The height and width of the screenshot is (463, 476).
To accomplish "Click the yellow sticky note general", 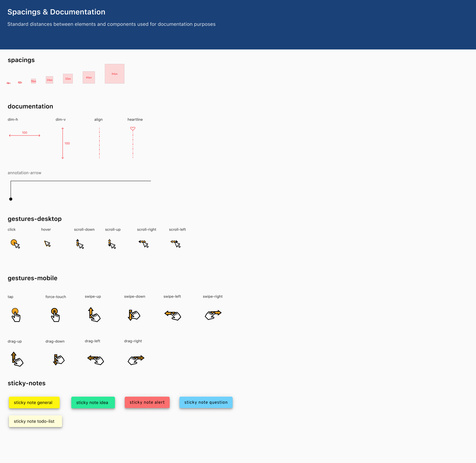I will (34, 402).
